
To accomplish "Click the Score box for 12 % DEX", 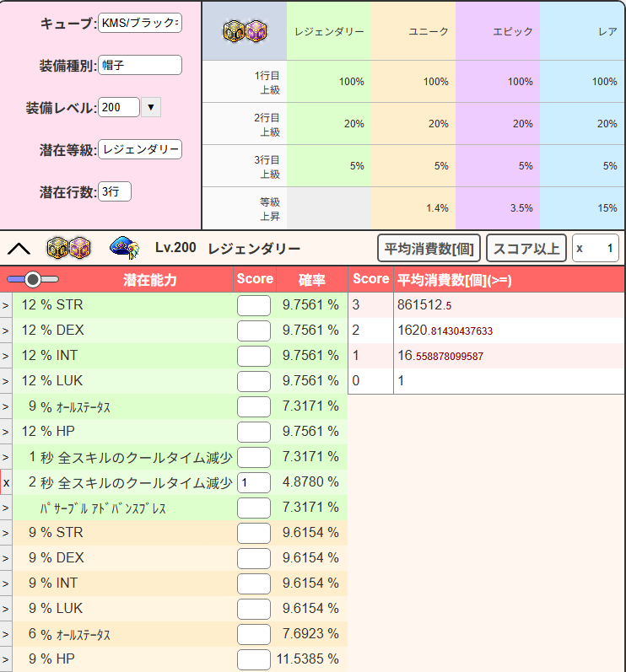I will [254, 331].
